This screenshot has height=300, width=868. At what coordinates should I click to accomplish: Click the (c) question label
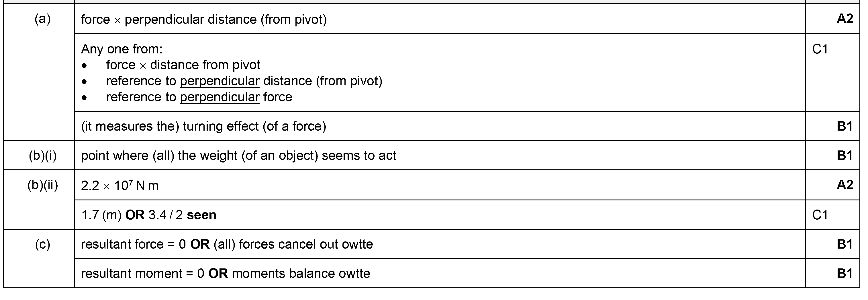(42, 244)
